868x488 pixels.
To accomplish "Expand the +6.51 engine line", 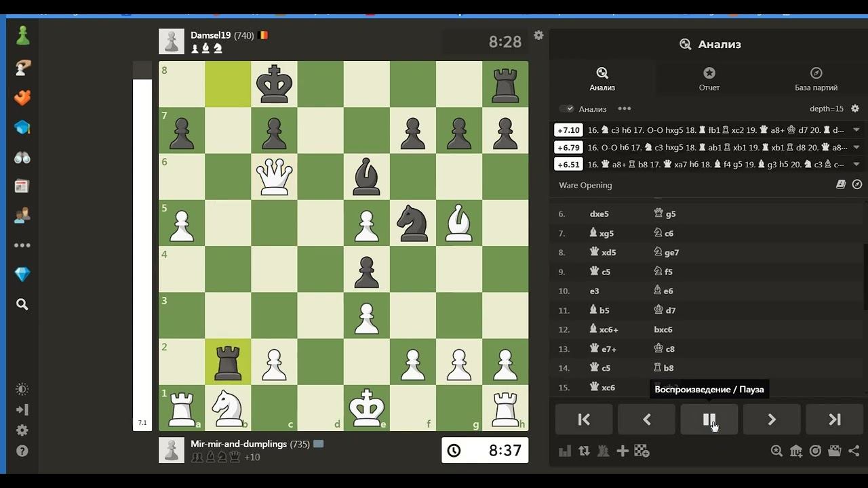I will coord(856,164).
